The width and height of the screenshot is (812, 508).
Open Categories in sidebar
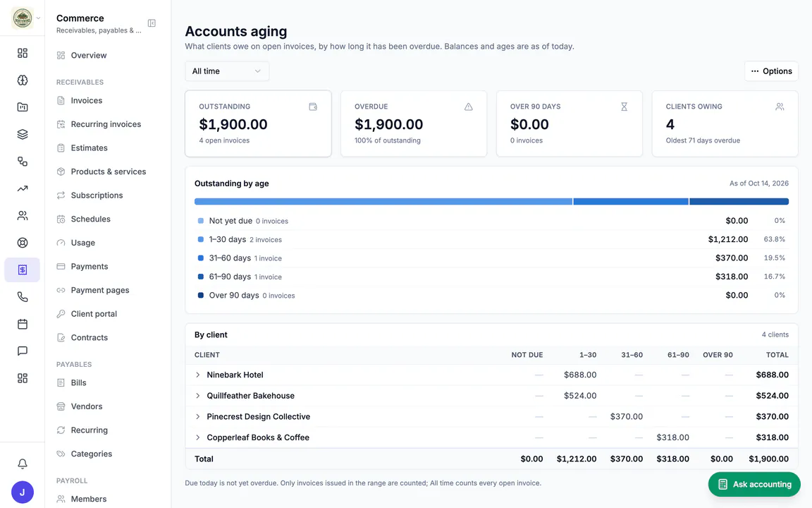pyautogui.click(x=108, y=454)
